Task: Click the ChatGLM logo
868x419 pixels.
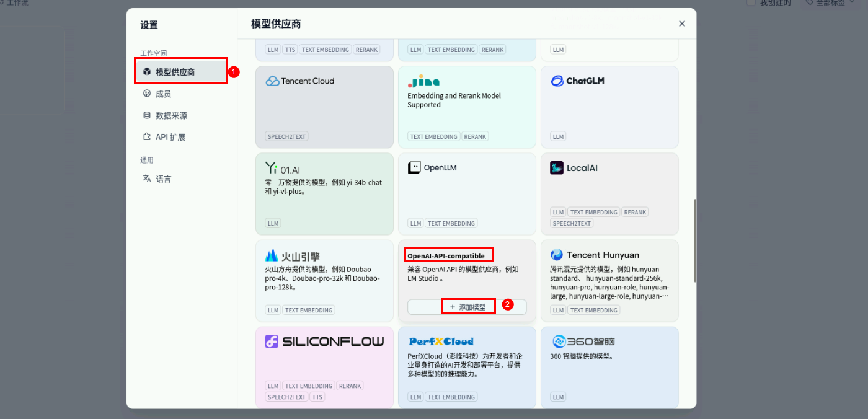Action: tap(577, 81)
